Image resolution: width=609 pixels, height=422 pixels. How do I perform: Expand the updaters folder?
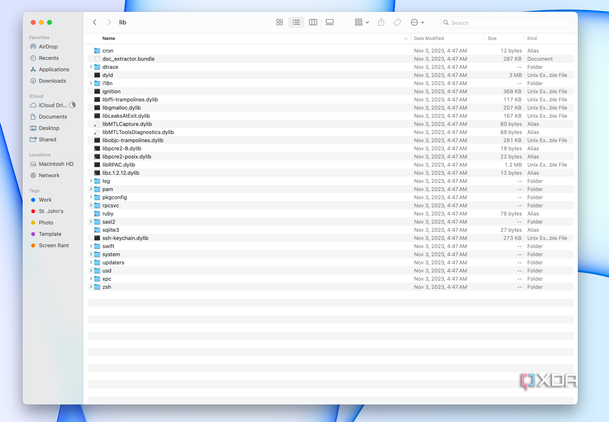click(91, 263)
